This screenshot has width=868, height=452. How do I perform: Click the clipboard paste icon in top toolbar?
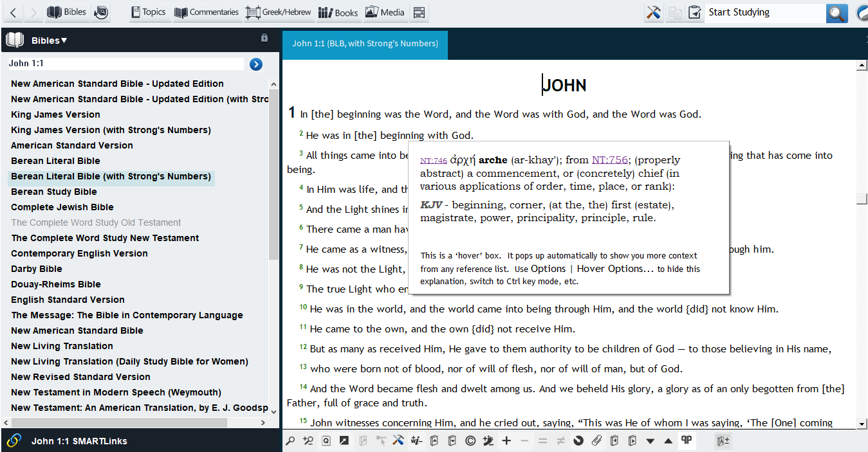pyautogui.click(x=695, y=12)
